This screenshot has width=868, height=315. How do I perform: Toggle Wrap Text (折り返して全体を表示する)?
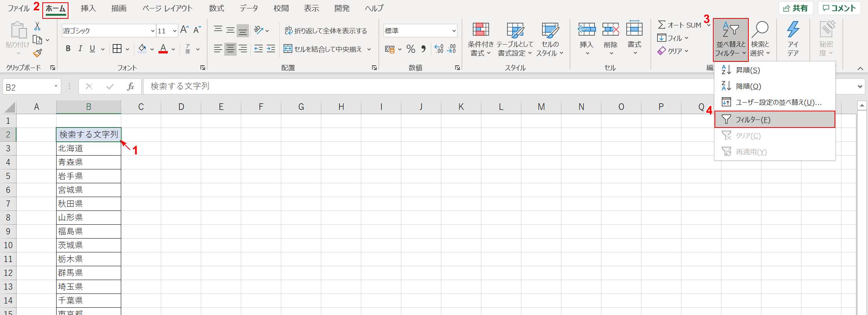coord(325,30)
